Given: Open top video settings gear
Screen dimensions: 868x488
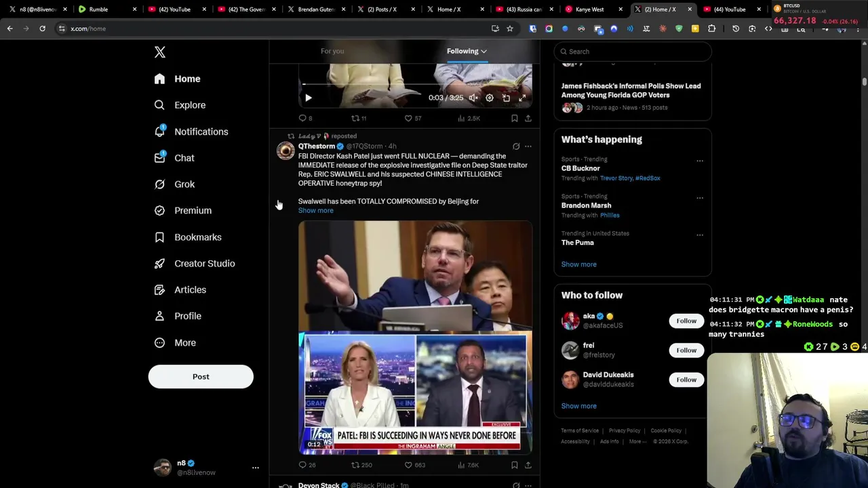Looking at the screenshot, I should click(490, 98).
